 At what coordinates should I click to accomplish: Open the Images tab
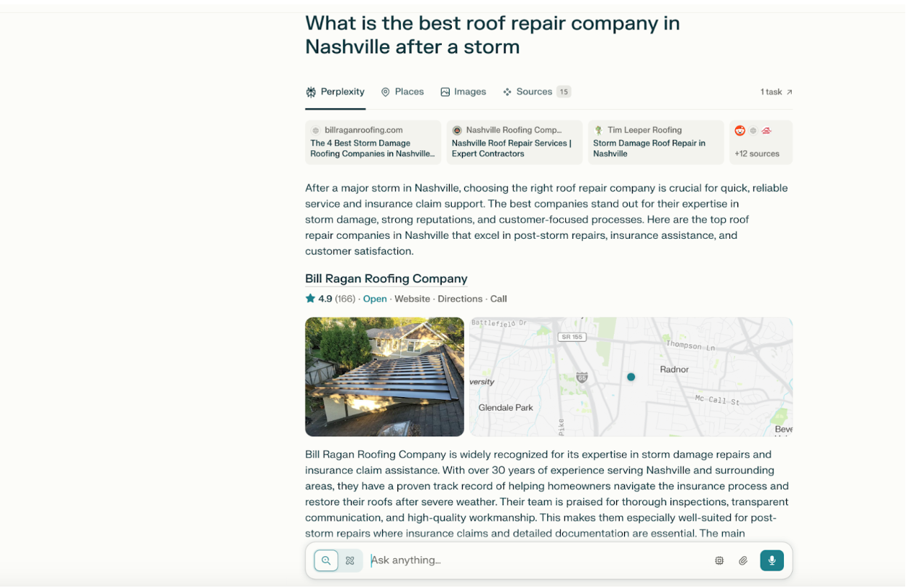[x=463, y=91]
